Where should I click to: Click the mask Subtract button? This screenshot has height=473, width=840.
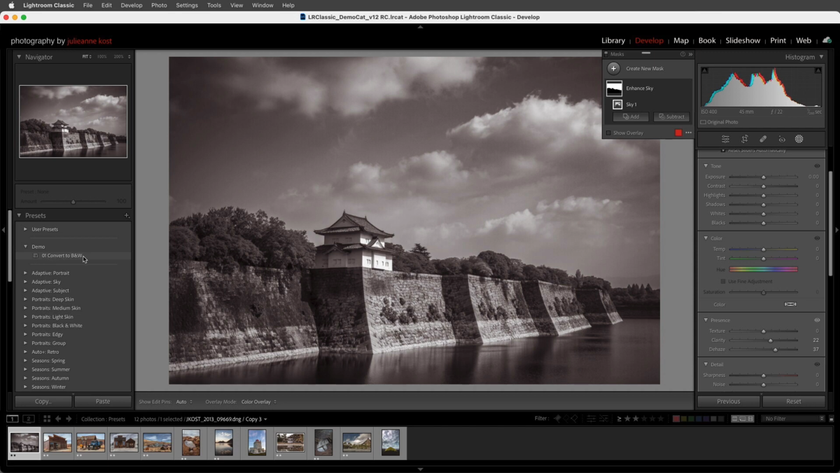pos(671,117)
